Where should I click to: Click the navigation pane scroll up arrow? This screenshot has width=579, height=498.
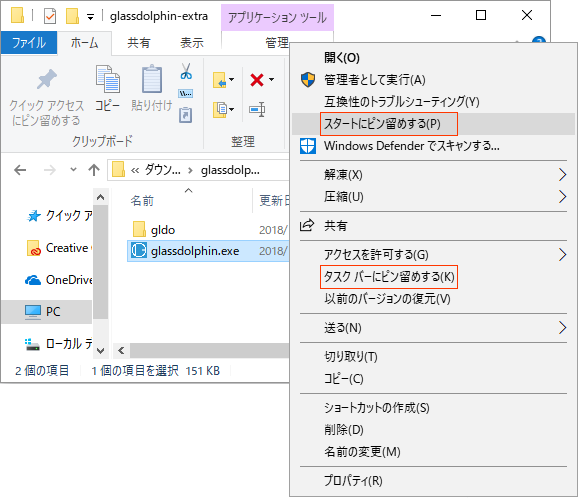(x=100, y=198)
